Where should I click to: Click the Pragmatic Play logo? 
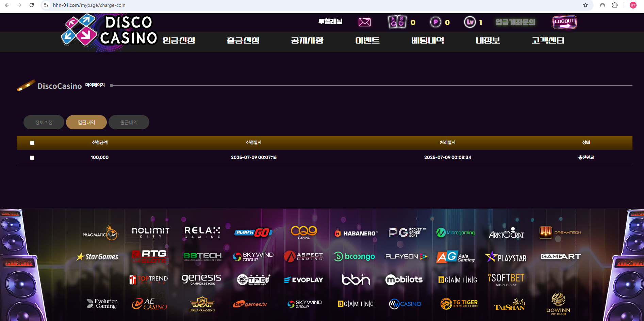[x=101, y=233]
